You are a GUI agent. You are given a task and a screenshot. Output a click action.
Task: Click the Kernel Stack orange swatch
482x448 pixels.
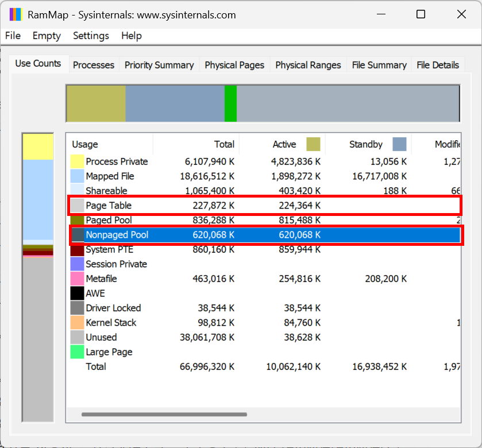click(x=77, y=323)
